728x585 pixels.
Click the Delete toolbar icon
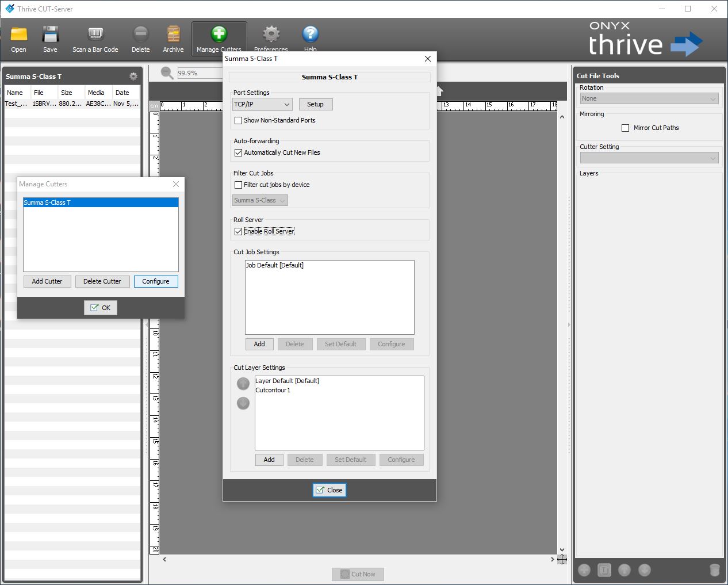tap(140, 35)
